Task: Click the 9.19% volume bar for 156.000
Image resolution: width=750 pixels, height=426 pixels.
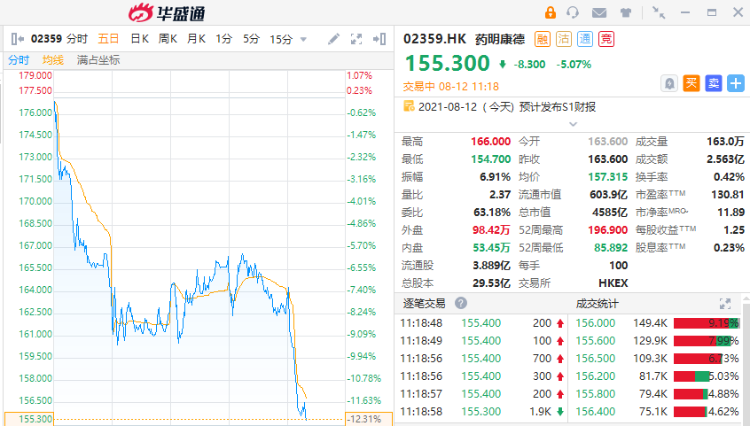Action: (x=706, y=323)
